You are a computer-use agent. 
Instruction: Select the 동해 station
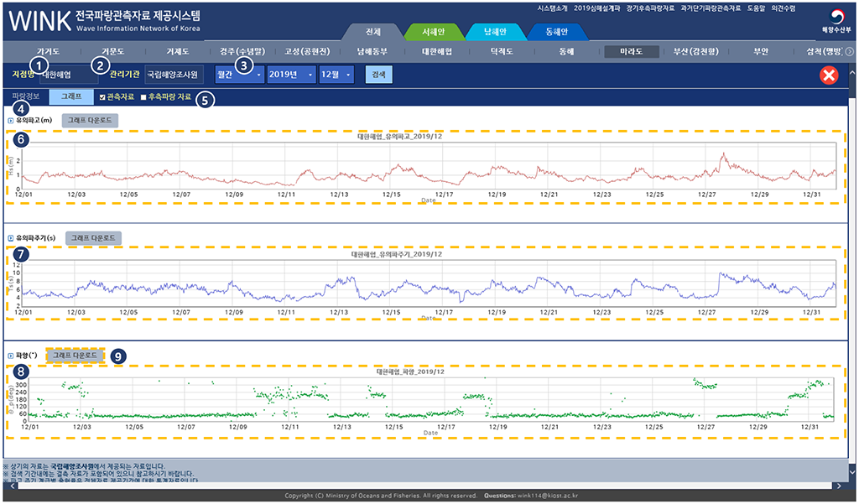(566, 51)
